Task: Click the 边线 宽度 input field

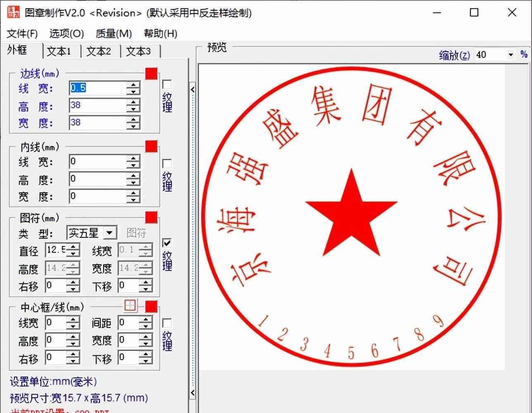Action: pyautogui.click(x=98, y=123)
